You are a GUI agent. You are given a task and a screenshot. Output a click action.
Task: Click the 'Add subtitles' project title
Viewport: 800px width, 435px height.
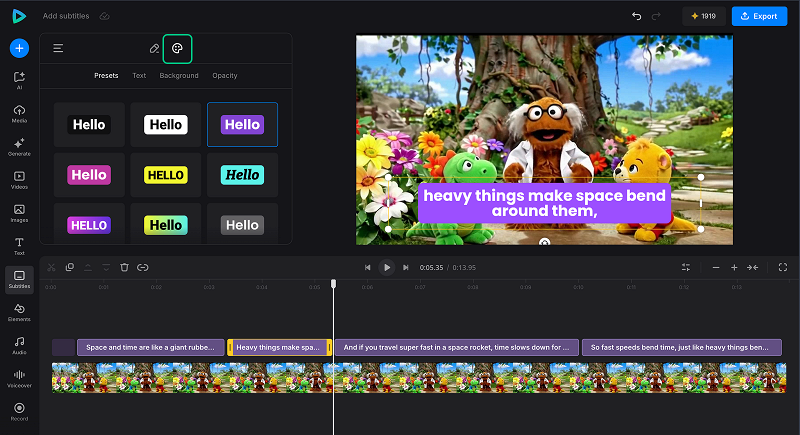[x=66, y=16]
